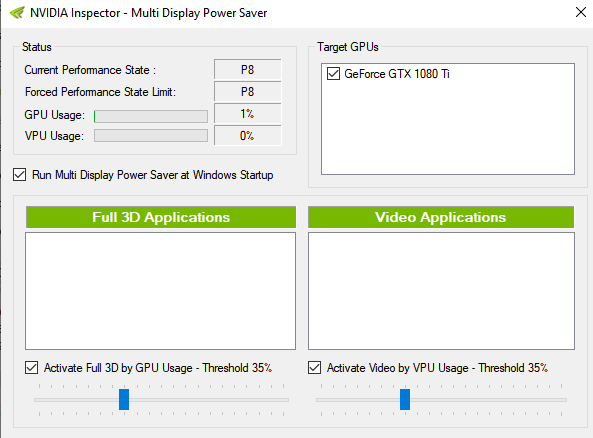Close the Multi Display Power Saver window
Image resolution: width=593 pixels, height=438 pixels.
[581, 12]
